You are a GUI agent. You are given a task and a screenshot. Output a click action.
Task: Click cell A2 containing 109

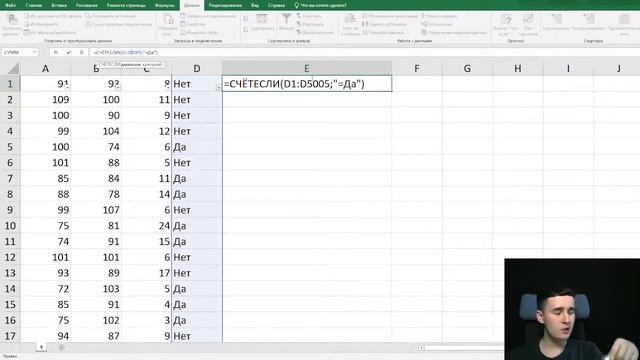tap(45, 100)
